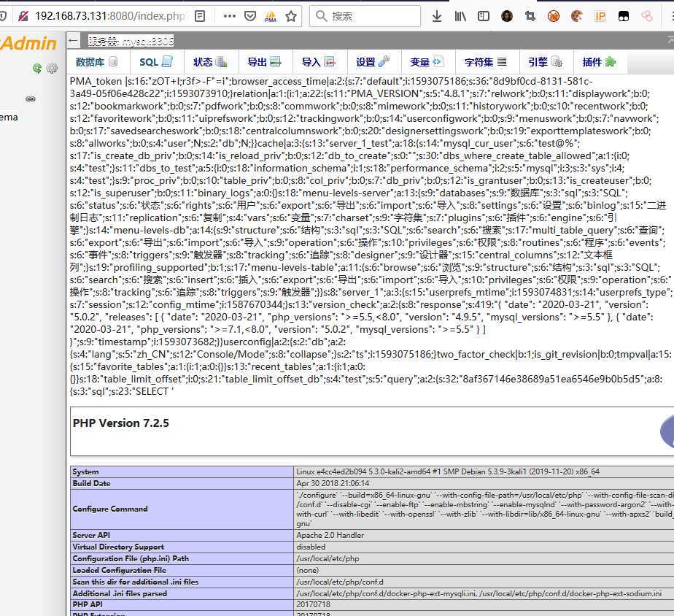
Task: Click the Server API row label
Action: point(91,535)
